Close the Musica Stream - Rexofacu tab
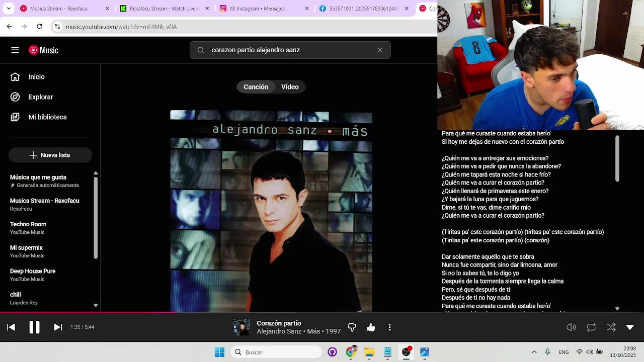Screen dimensions: 644x362 (107, 9)
